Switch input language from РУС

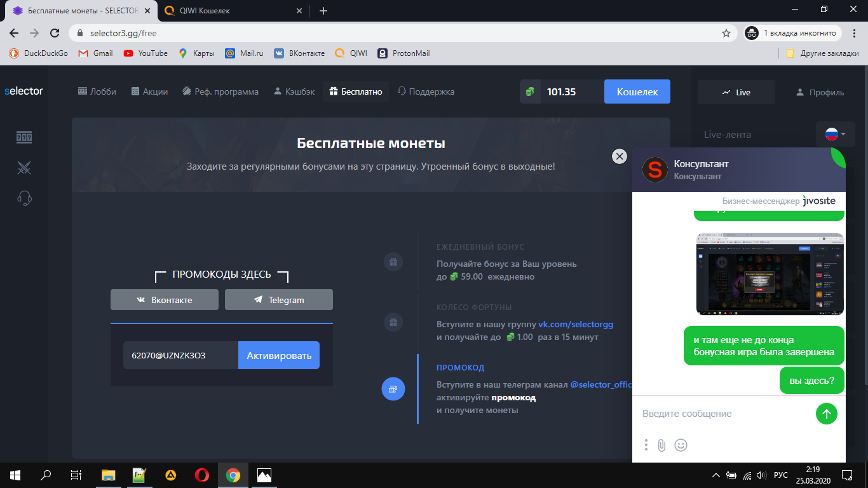pyautogui.click(x=781, y=475)
